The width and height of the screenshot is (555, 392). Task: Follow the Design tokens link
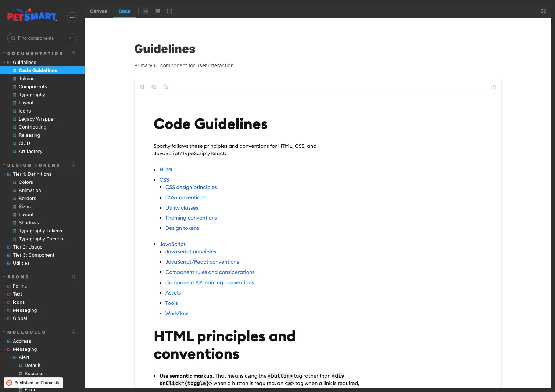[182, 228]
